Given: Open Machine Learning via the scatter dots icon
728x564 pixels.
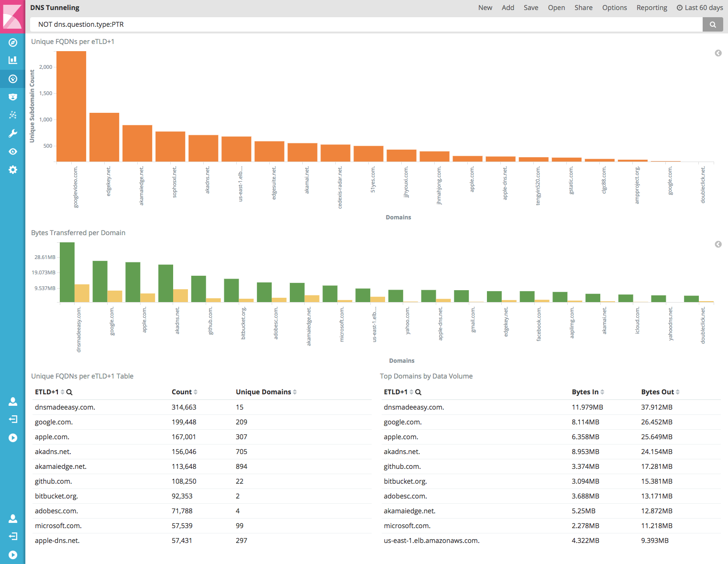Looking at the screenshot, I should coord(13,115).
